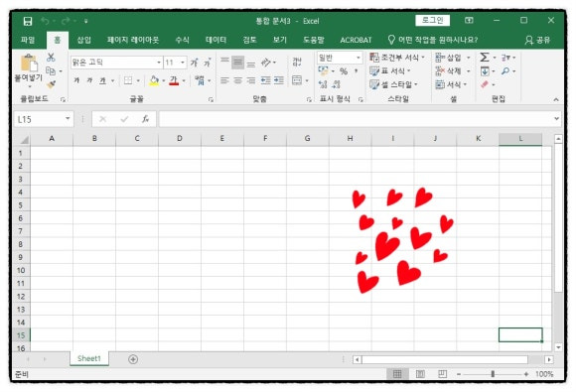Decrease font size with the smaller 가
The width and height of the screenshot is (576, 392).
[x=208, y=63]
